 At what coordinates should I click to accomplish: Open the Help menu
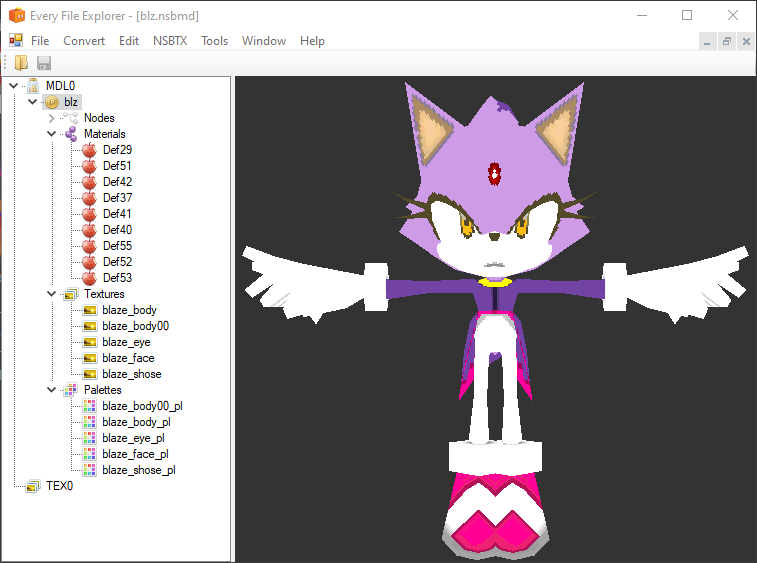point(312,41)
